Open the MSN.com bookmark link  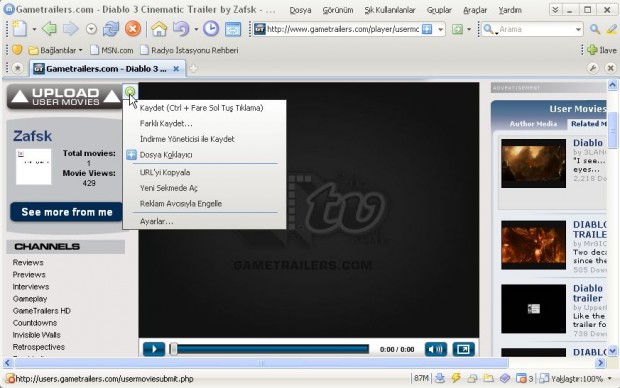pyautogui.click(x=112, y=50)
